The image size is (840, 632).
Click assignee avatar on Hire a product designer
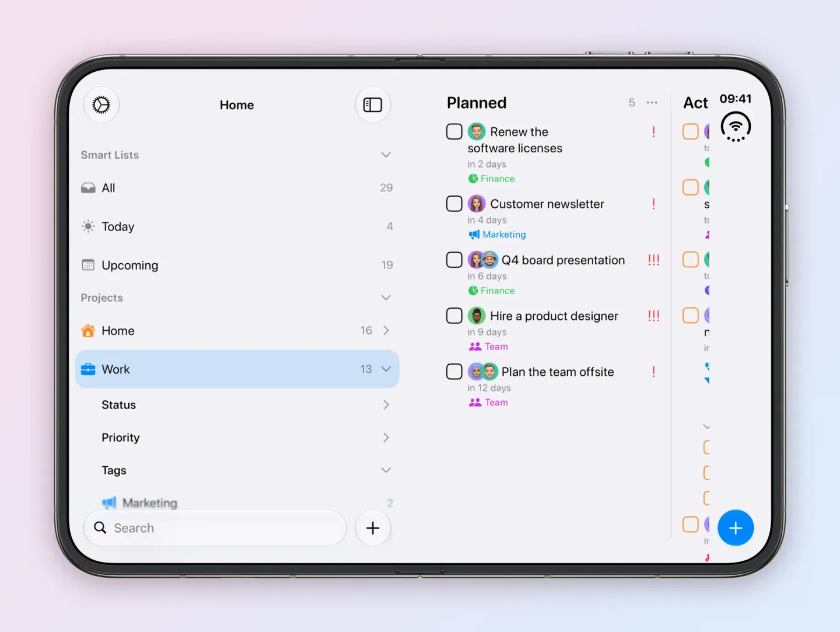(x=477, y=316)
